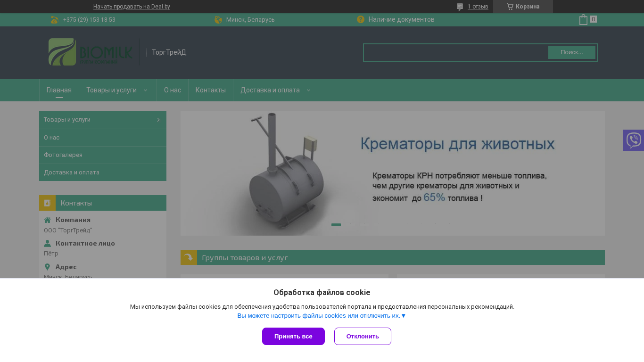Click the phone icon by +375 number

(54, 20)
